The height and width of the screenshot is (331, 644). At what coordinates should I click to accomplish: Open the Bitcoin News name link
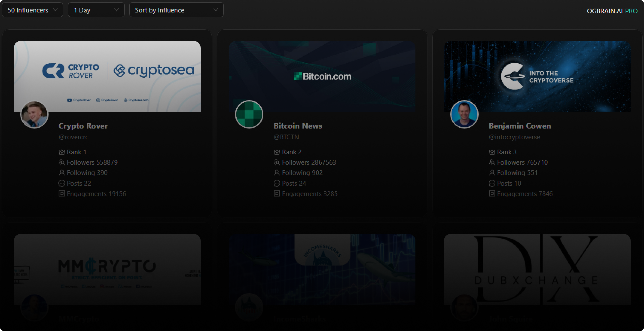(298, 126)
